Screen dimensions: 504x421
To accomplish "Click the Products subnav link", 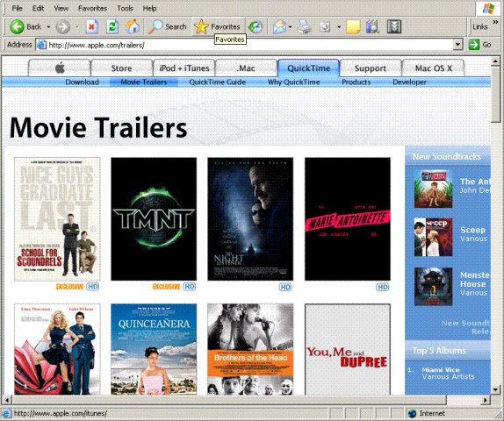I will (356, 82).
